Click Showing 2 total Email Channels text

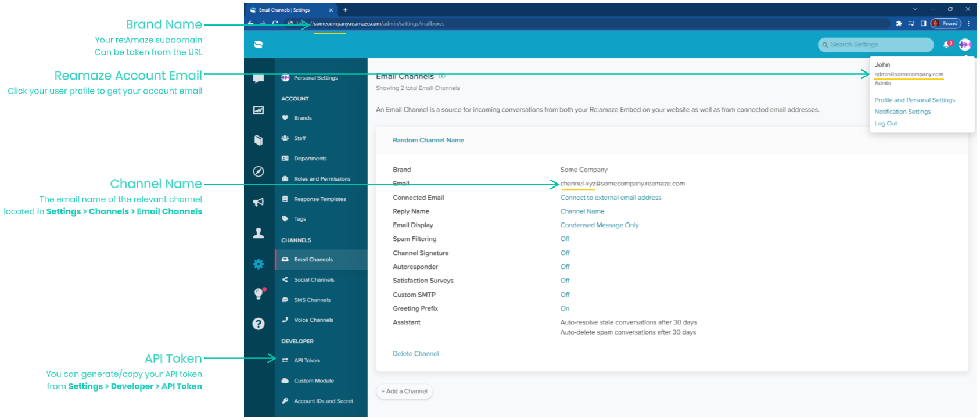point(418,88)
